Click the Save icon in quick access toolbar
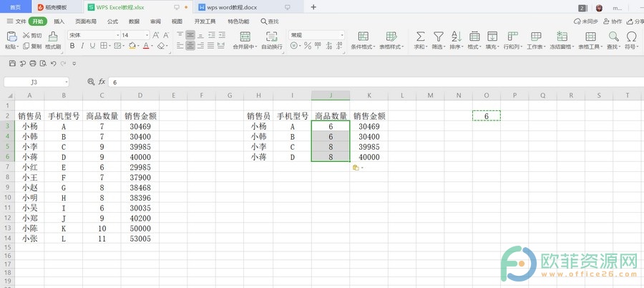Screen dimensions: 644x288 click(x=12, y=63)
